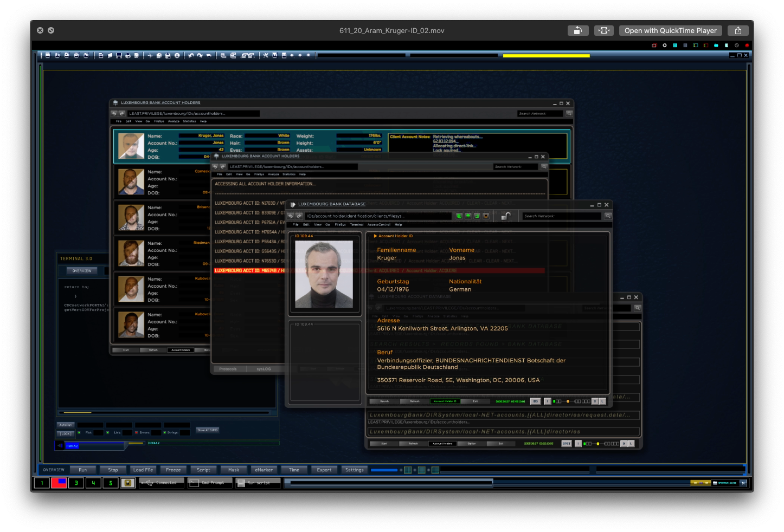The image size is (784, 532).
Task: Click the Run script taskbar item
Action: [258, 483]
